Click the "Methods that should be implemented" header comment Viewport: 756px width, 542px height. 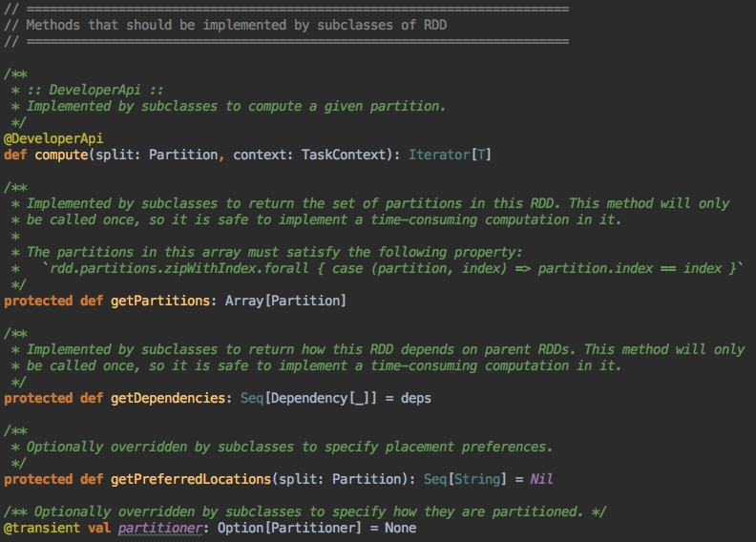point(234,25)
